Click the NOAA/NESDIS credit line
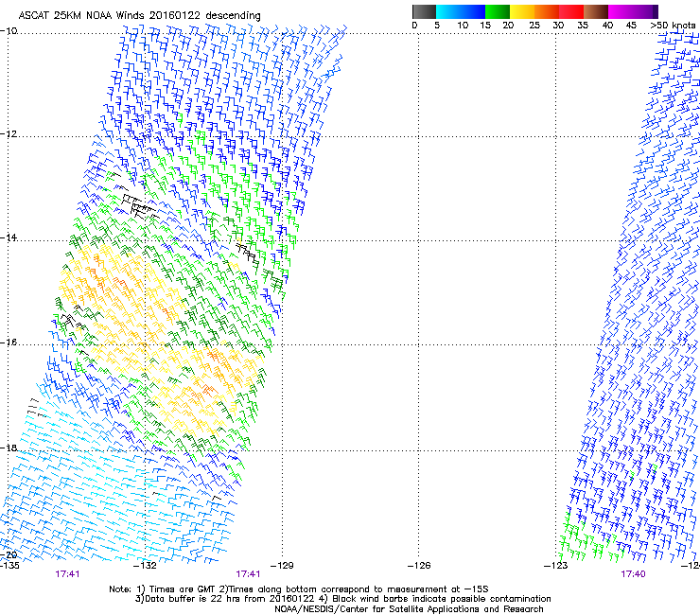The height and width of the screenshot is (615, 700). coord(409,609)
